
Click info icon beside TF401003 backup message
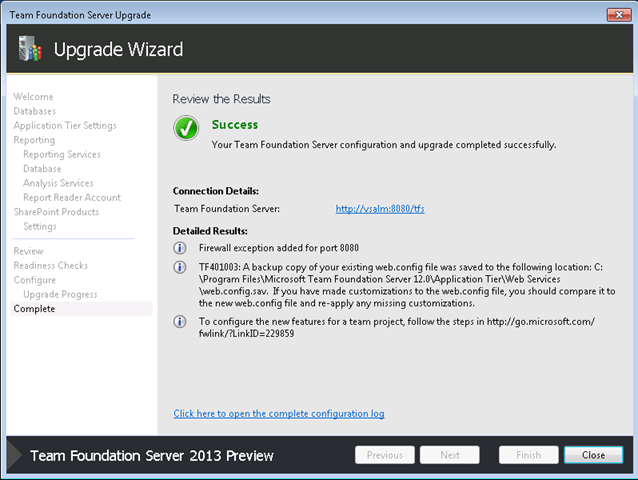180,267
